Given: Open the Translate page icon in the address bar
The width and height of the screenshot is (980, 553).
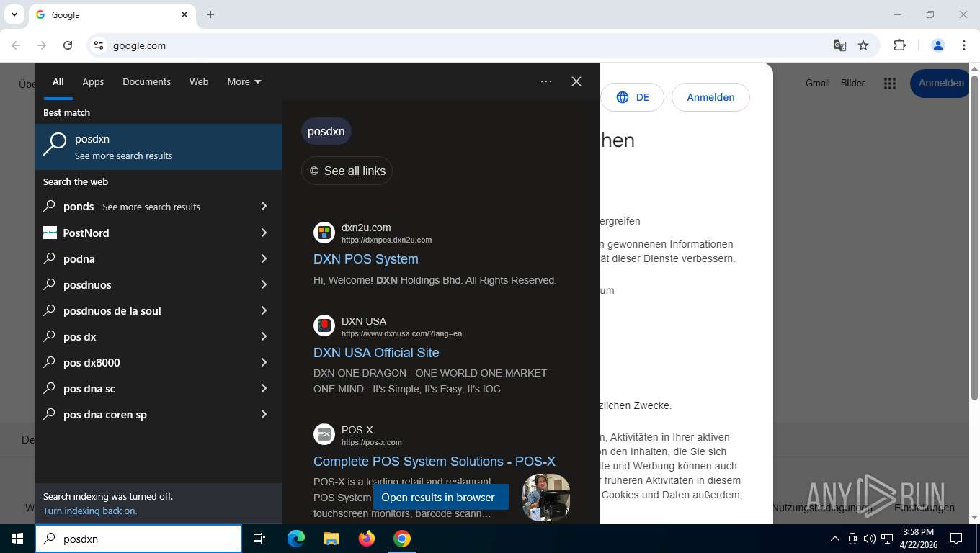Looking at the screenshot, I should point(839,45).
